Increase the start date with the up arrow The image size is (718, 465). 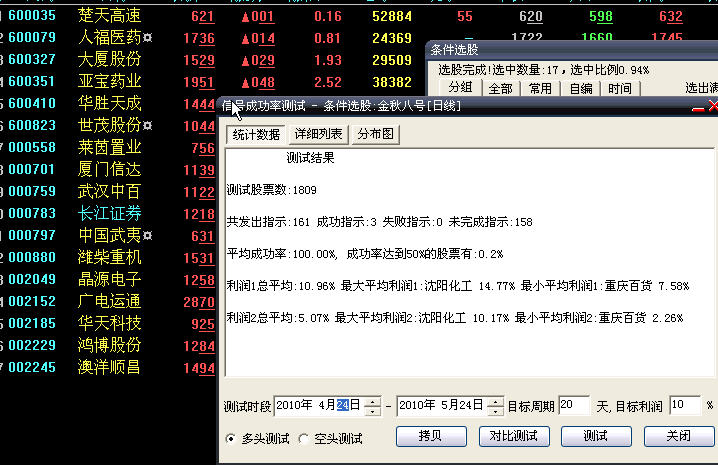tap(372, 401)
